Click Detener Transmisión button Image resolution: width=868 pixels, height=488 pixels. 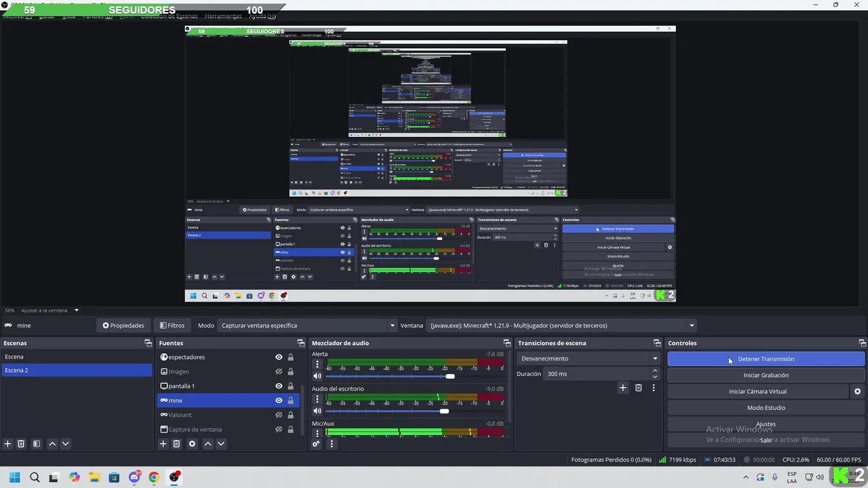tap(766, 359)
